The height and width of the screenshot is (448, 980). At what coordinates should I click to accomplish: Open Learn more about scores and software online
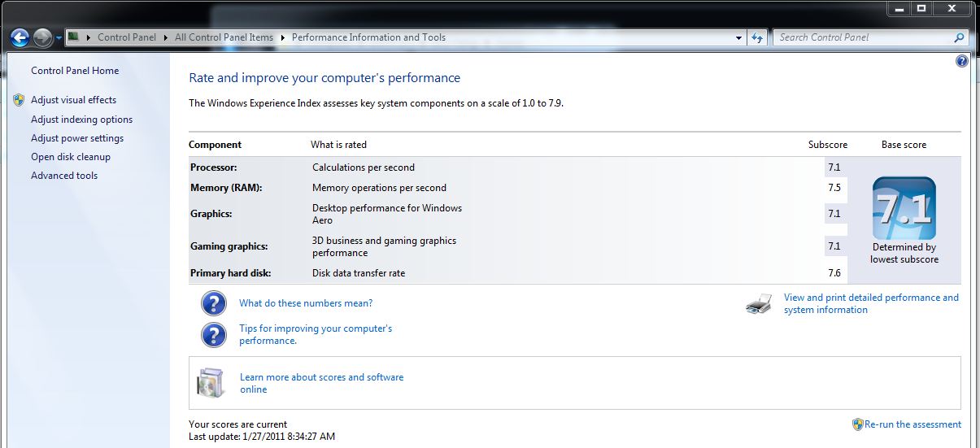pos(321,383)
